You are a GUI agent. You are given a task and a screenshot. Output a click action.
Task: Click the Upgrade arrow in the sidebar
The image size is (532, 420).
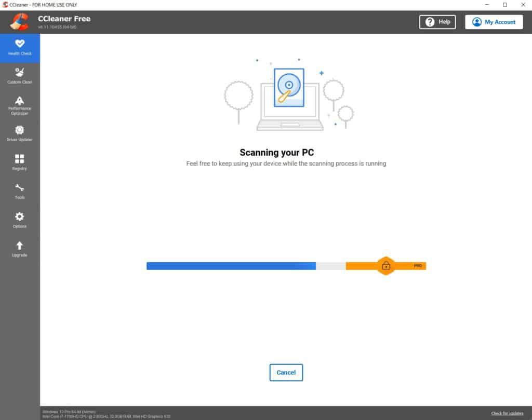pyautogui.click(x=20, y=249)
